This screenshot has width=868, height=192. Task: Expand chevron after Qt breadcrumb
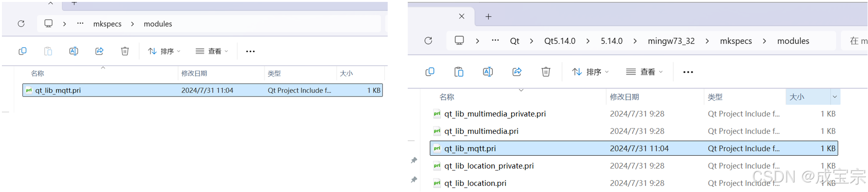[x=531, y=41]
